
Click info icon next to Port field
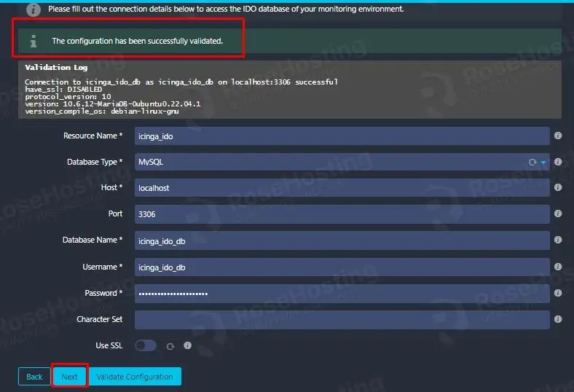tap(558, 214)
